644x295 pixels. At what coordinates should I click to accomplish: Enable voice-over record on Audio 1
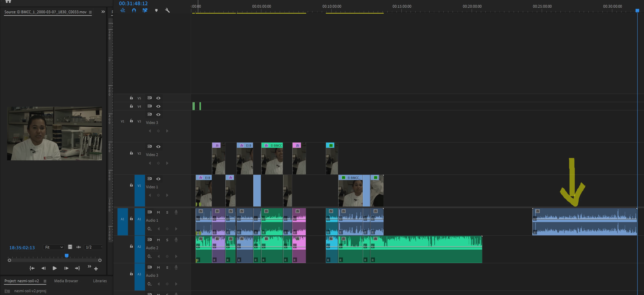coord(176,212)
